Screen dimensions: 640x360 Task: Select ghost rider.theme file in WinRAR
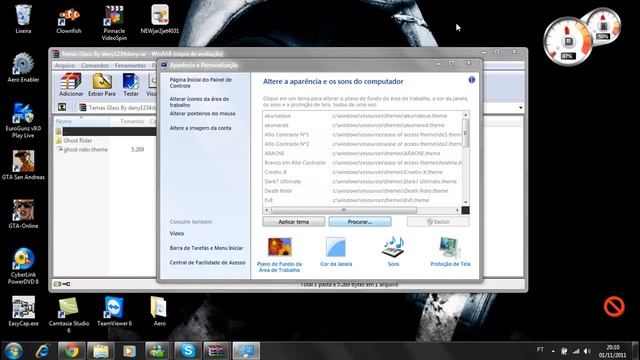click(86, 150)
